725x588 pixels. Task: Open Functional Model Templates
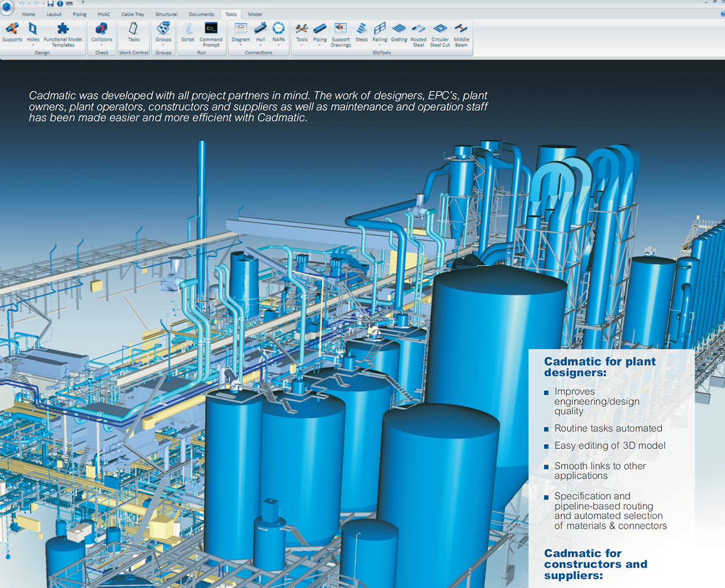click(x=63, y=34)
